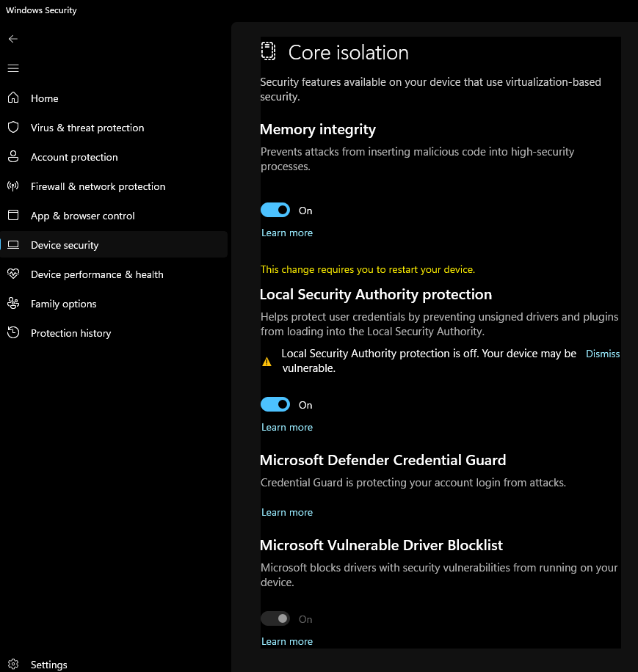Open Learn more under Local Security Authority
The height and width of the screenshot is (672, 638).
pos(287,427)
